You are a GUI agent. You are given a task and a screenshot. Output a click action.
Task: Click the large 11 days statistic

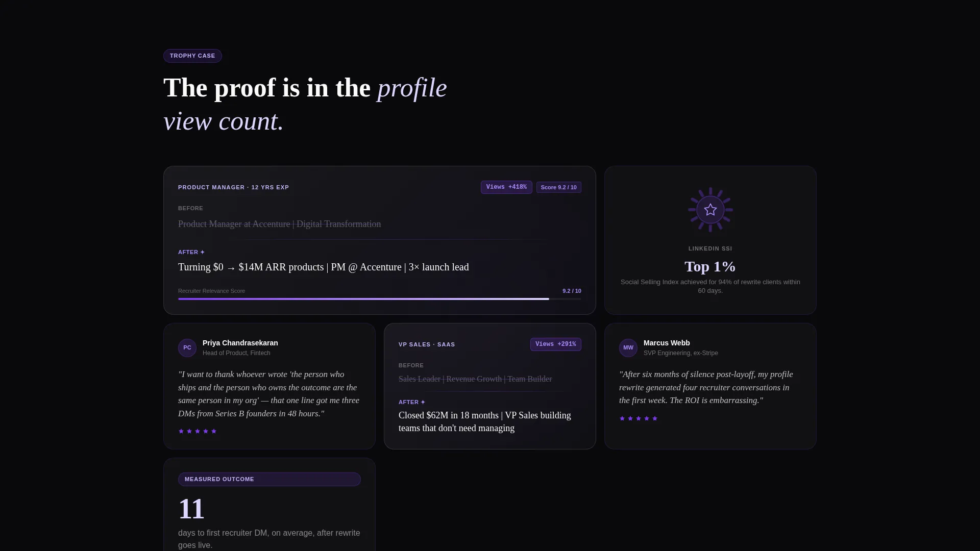[x=191, y=509]
